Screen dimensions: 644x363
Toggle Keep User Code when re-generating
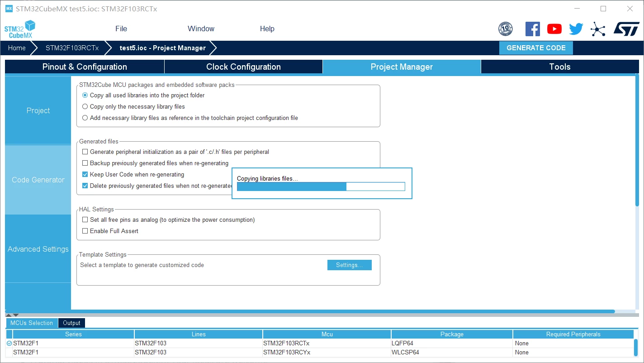pos(85,175)
